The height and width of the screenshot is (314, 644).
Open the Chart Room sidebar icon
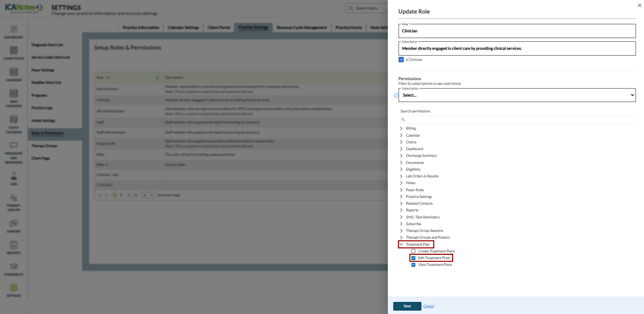click(13, 51)
